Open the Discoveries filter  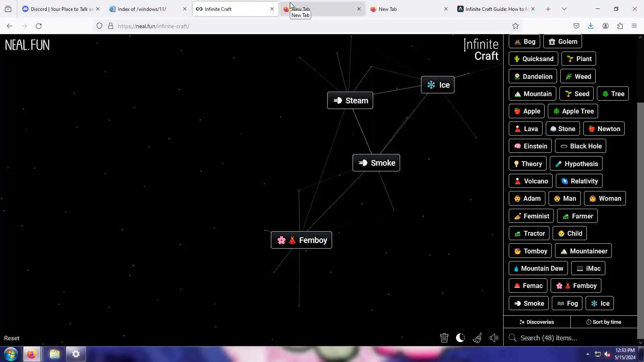click(x=537, y=322)
